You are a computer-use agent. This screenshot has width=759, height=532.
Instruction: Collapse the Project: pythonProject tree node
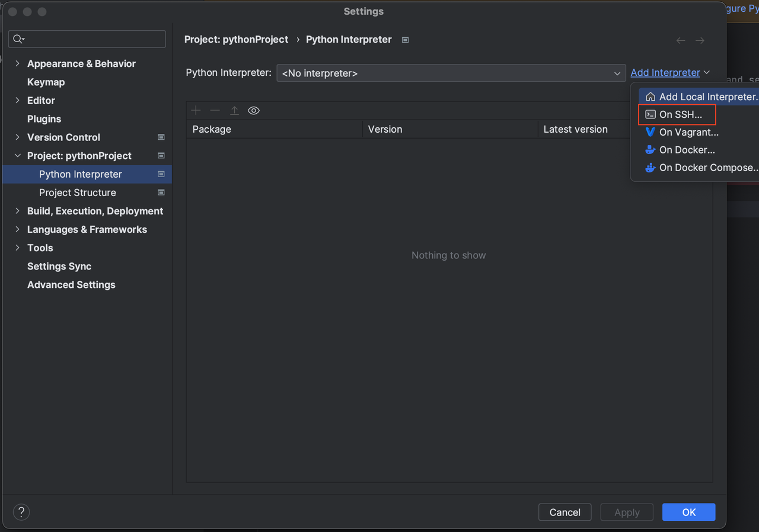[17, 156]
